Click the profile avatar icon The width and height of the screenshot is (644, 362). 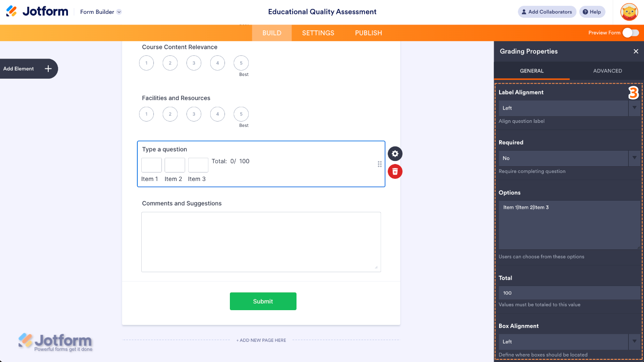(629, 12)
